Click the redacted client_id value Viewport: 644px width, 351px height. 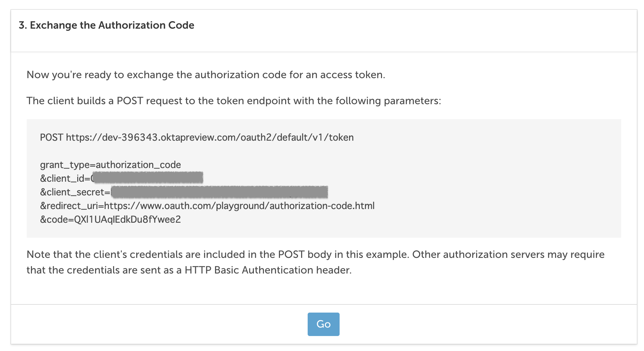pyautogui.click(x=147, y=178)
